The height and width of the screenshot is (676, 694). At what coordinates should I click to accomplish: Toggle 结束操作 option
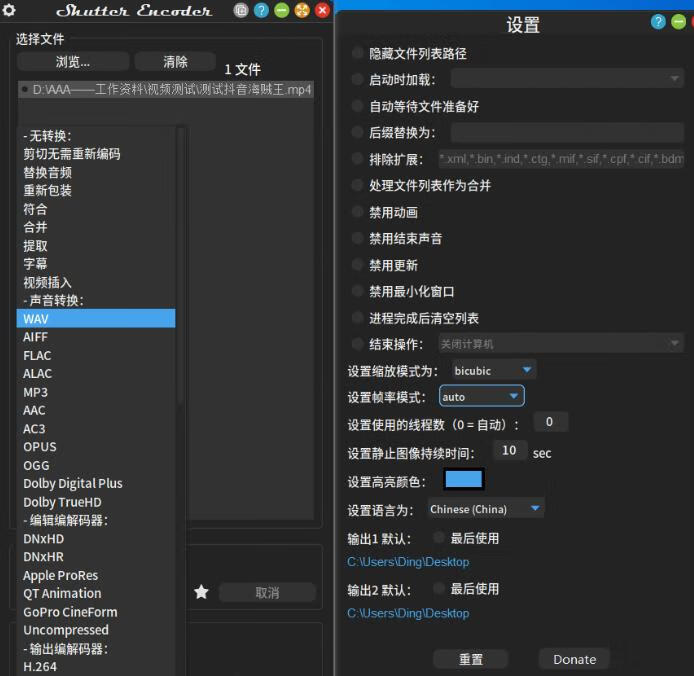click(357, 344)
